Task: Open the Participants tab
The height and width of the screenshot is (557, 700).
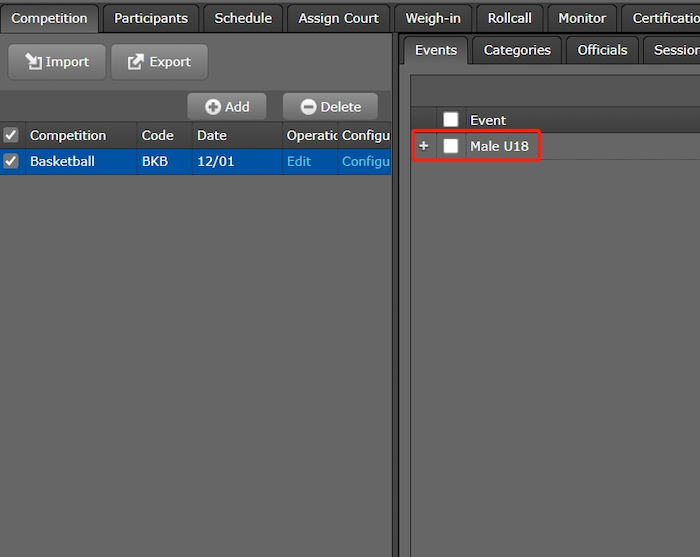Action: click(150, 18)
